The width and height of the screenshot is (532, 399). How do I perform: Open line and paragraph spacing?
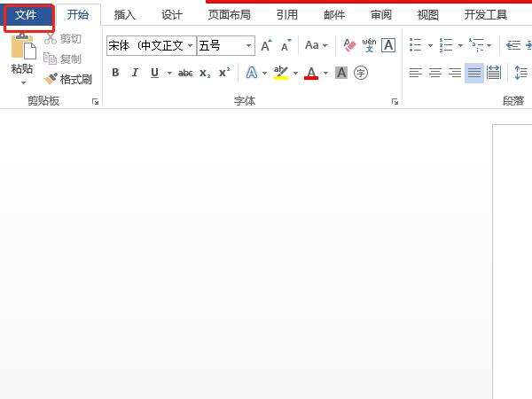(x=520, y=73)
